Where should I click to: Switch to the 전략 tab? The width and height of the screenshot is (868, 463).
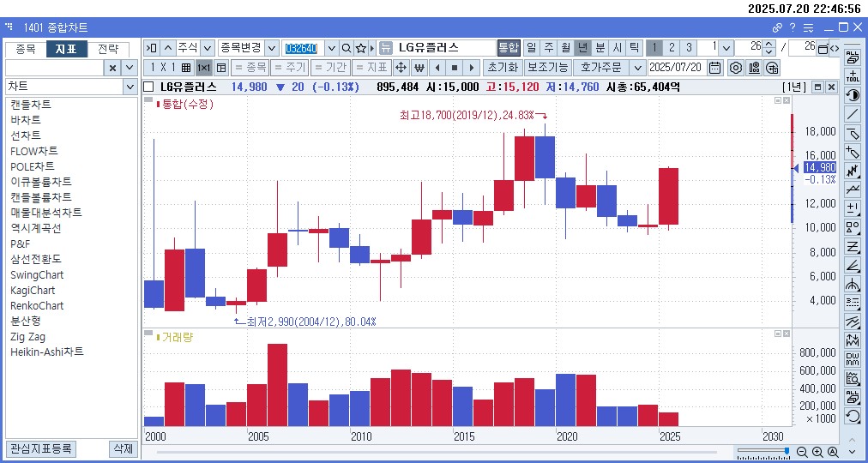pos(108,49)
